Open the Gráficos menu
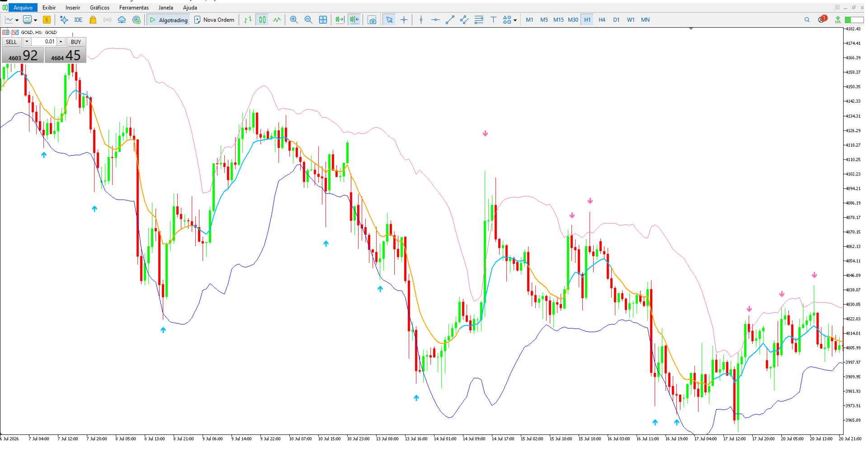 99,8
